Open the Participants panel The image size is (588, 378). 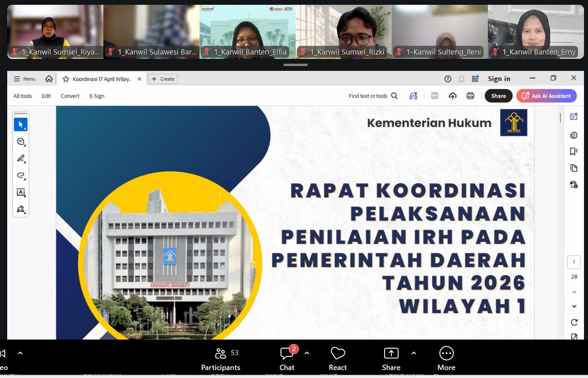(221, 359)
